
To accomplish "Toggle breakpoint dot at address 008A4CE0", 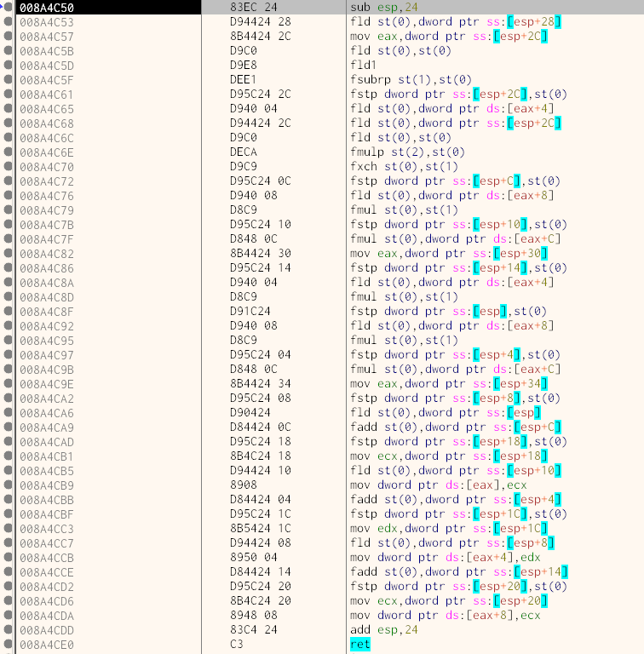I will (8, 644).
